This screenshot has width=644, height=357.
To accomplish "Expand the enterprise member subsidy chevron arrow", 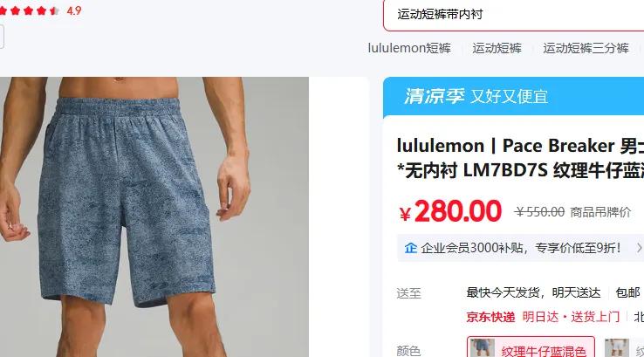I will (x=639, y=248).
